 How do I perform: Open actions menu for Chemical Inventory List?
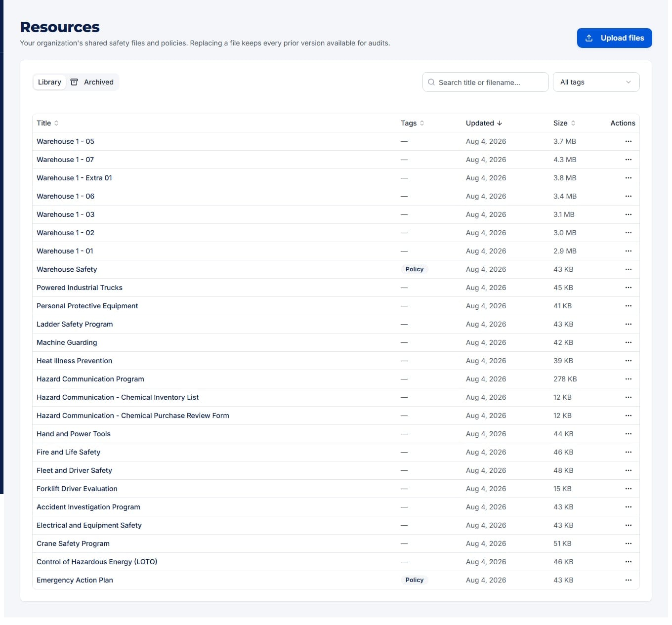pyautogui.click(x=628, y=397)
